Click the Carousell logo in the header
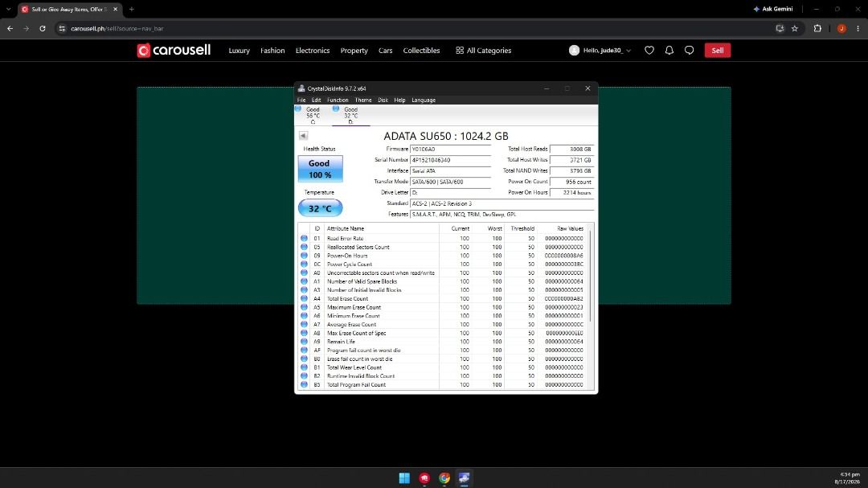This screenshot has height=488, width=868. pyautogui.click(x=174, y=51)
